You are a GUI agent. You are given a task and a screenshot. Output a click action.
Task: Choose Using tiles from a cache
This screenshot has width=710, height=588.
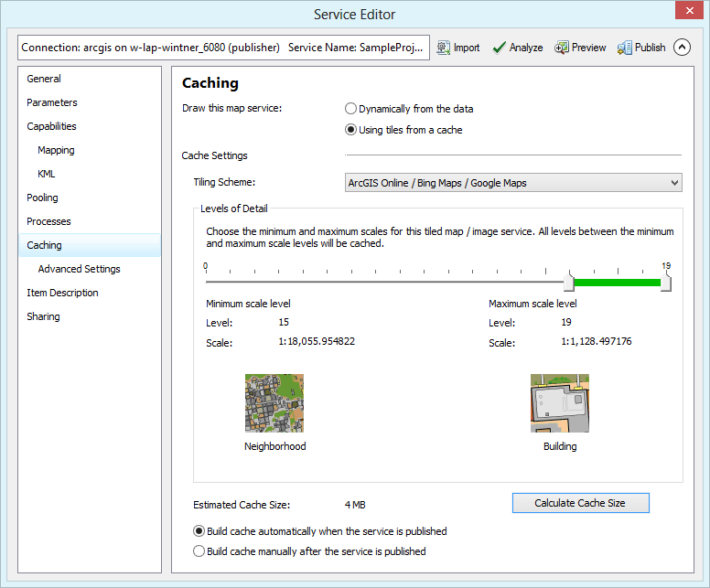tap(351, 130)
